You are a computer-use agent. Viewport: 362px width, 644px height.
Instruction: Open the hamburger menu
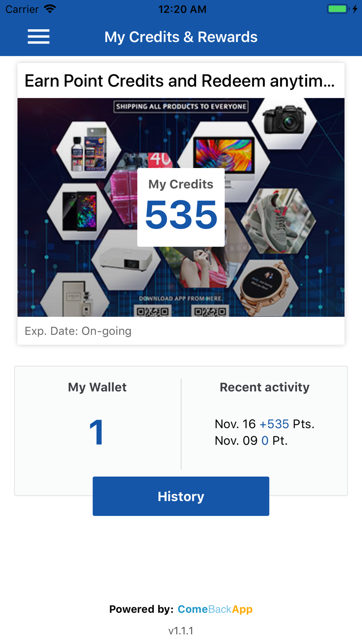(x=38, y=37)
